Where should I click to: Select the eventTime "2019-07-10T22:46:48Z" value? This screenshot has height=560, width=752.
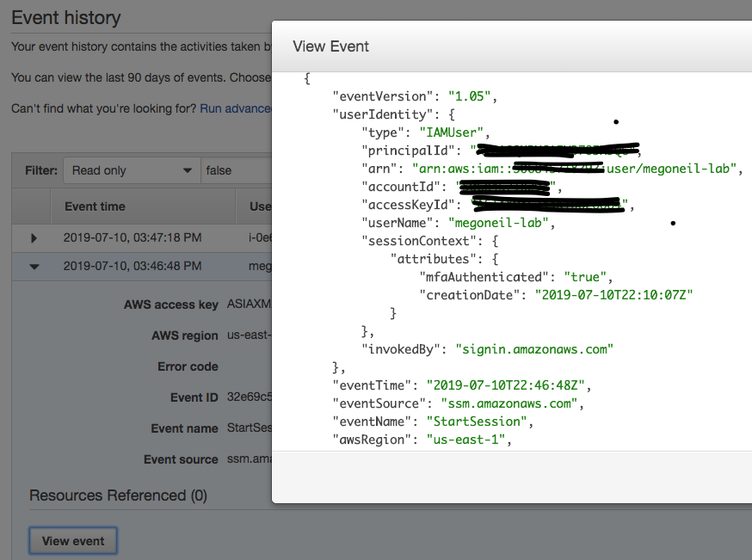tap(505, 385)
